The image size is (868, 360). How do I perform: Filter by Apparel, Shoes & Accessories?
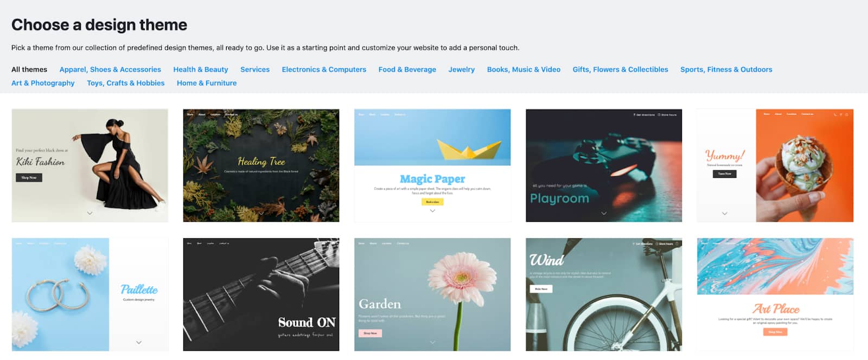(110, 69)
